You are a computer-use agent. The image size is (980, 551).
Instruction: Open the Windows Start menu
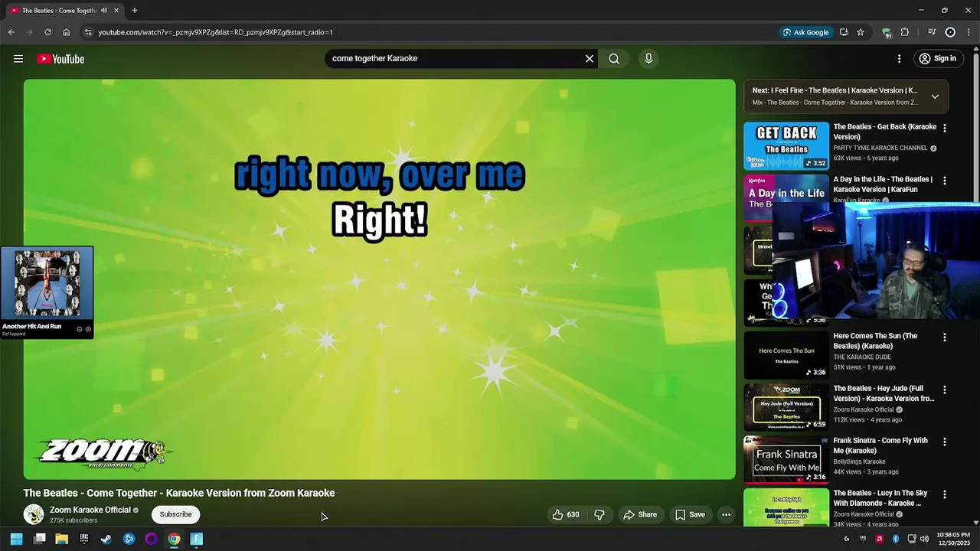[x=16, y=539]
